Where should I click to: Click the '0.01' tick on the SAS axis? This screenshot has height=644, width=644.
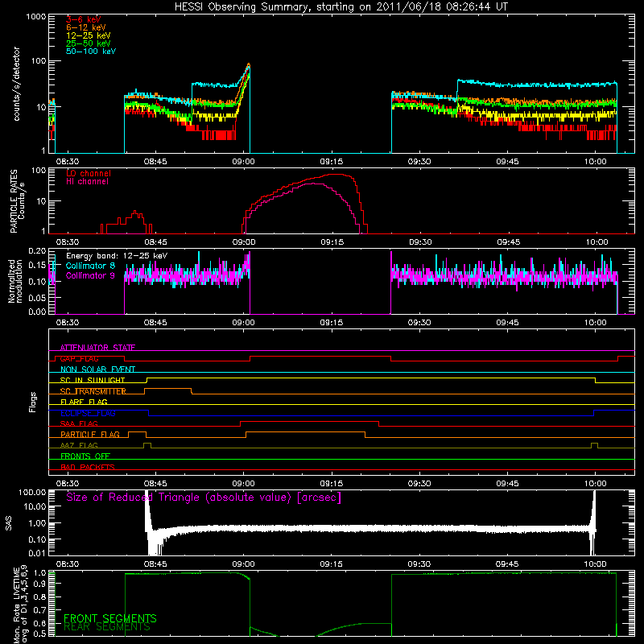coord(37,553)
